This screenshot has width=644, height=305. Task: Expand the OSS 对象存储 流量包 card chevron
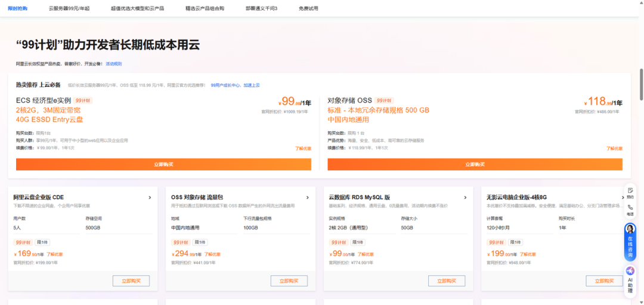coord(308,197)
